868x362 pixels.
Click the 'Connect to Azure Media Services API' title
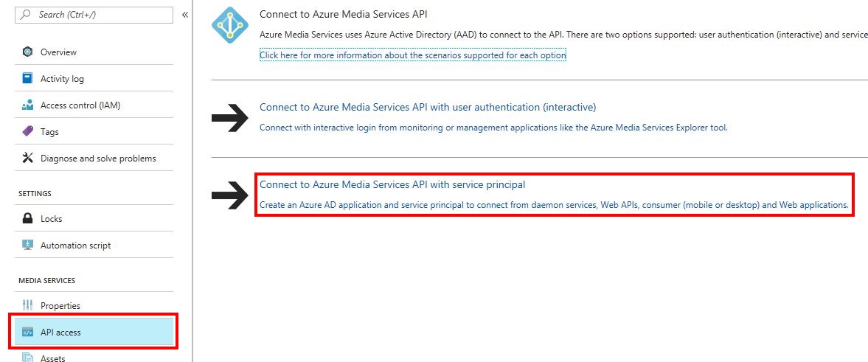point(343,15)
